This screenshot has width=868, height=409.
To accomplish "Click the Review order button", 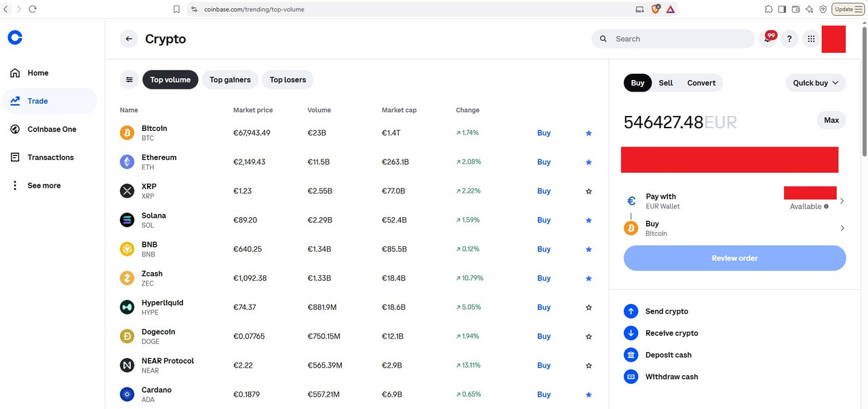I will tap(734, 258).
